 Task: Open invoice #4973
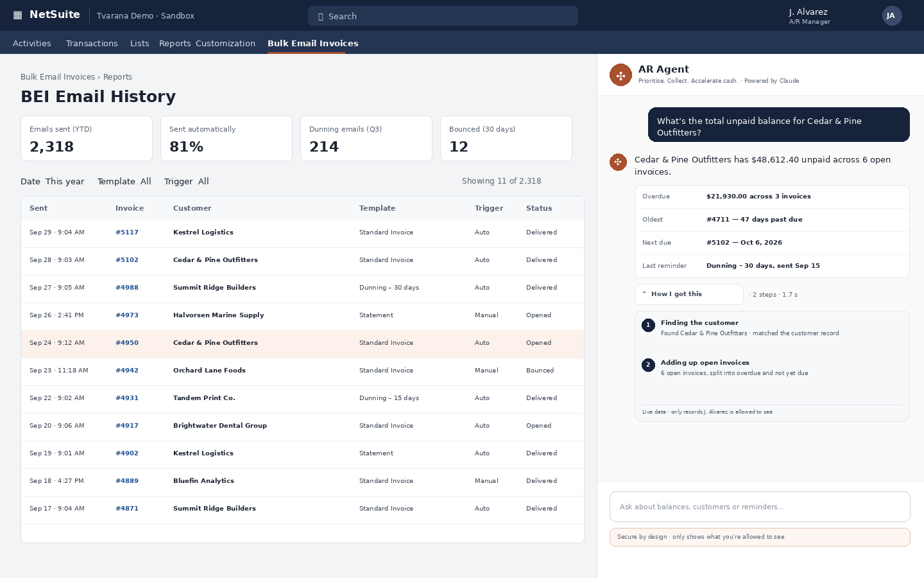(127, 315)
